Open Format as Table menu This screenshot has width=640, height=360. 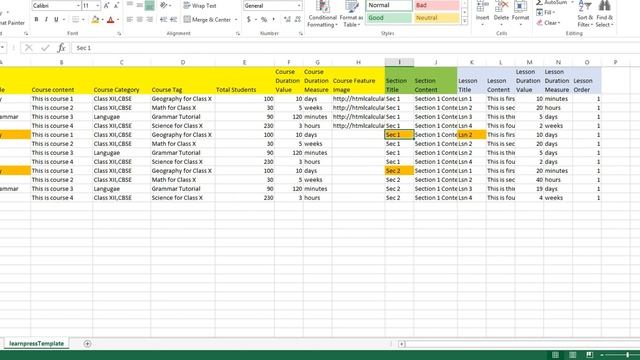[351, 14]
